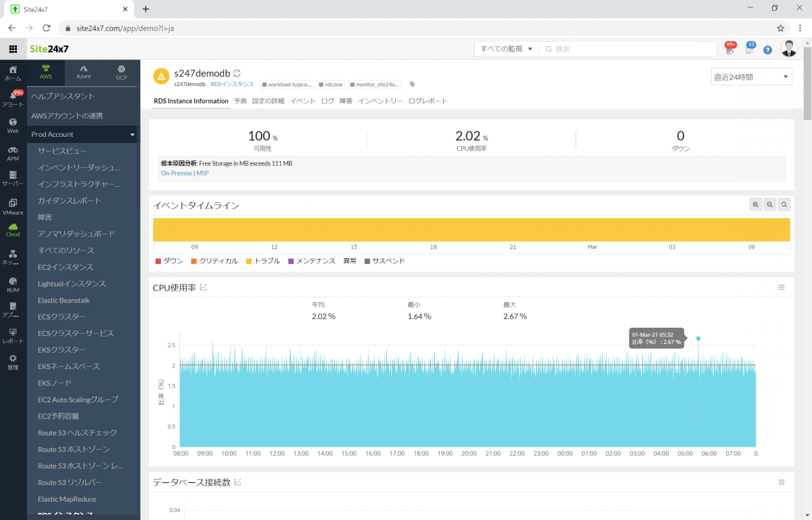Open Web monitors in left sidebar
812x520 pixels.
13,125
